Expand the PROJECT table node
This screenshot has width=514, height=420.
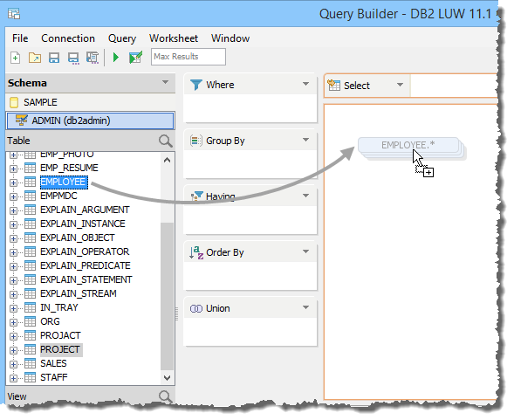click(x=13, y=350)
